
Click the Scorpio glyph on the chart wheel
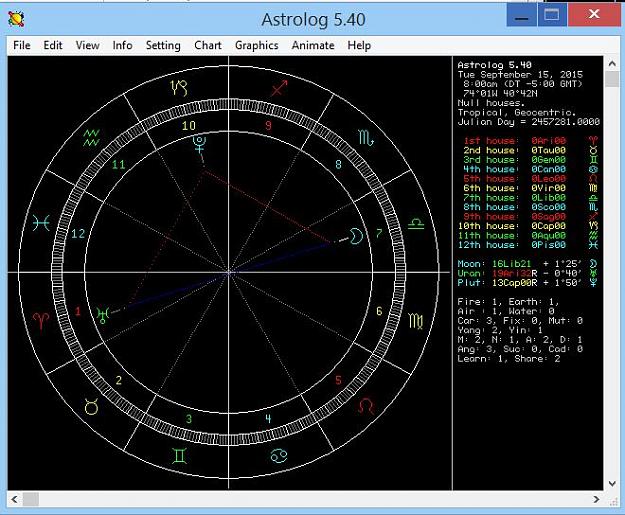366,138
